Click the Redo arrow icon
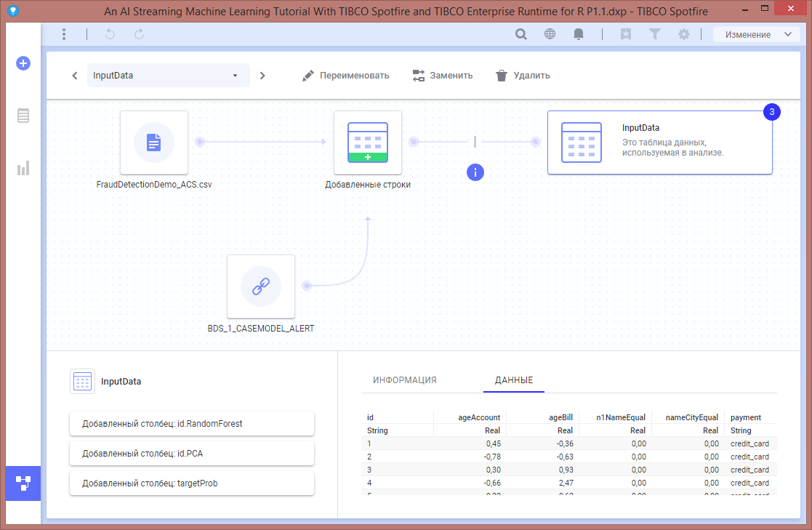The height and width of the screenshot is (530, 812). click(139, 34)
